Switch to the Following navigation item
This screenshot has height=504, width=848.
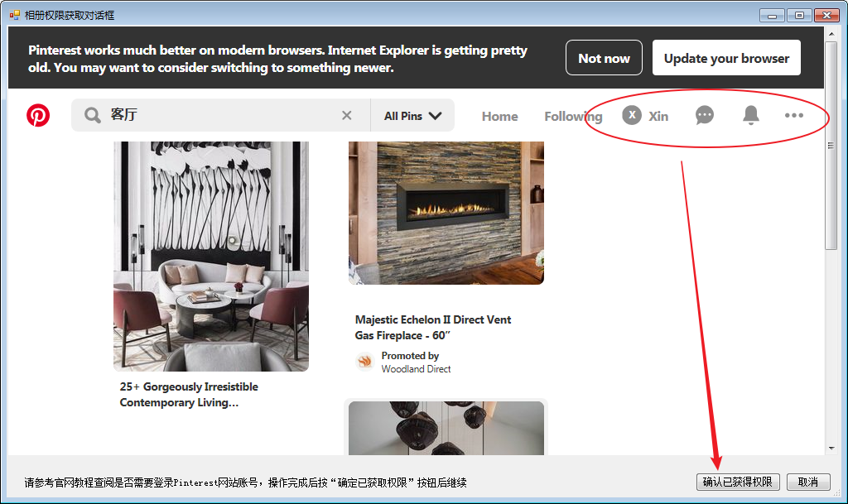pyautogui.click(x=573, y=116)
